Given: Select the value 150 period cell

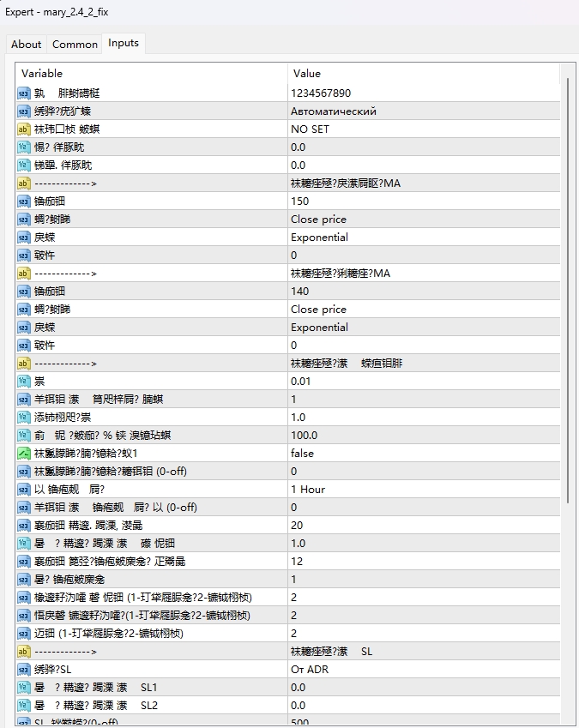Looking at the screenshot, I should (x=424, y=201).
